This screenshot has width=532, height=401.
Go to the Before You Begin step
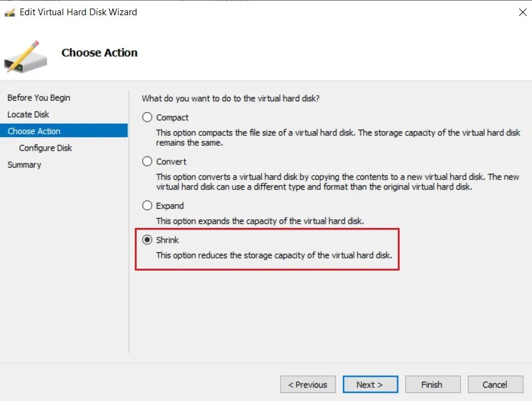(38, 98)
